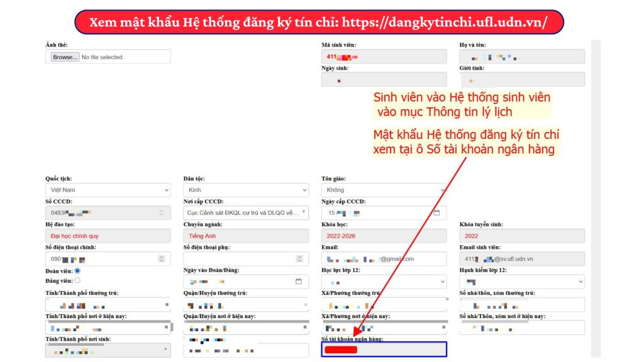Open calendar picker for Ngày vào Đoàn/Đảng

tap(298, 282)
